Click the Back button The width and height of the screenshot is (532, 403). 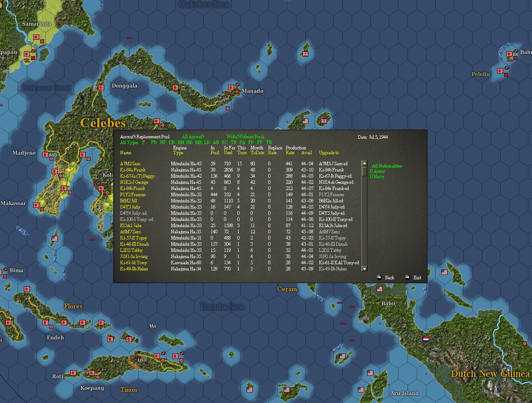pyautogui.click(x=389, y=278)
